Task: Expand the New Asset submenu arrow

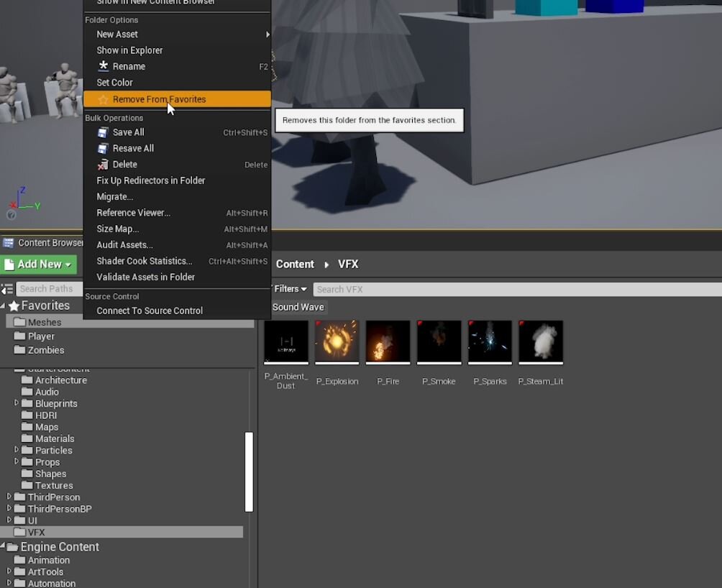Action: point(267,34)
